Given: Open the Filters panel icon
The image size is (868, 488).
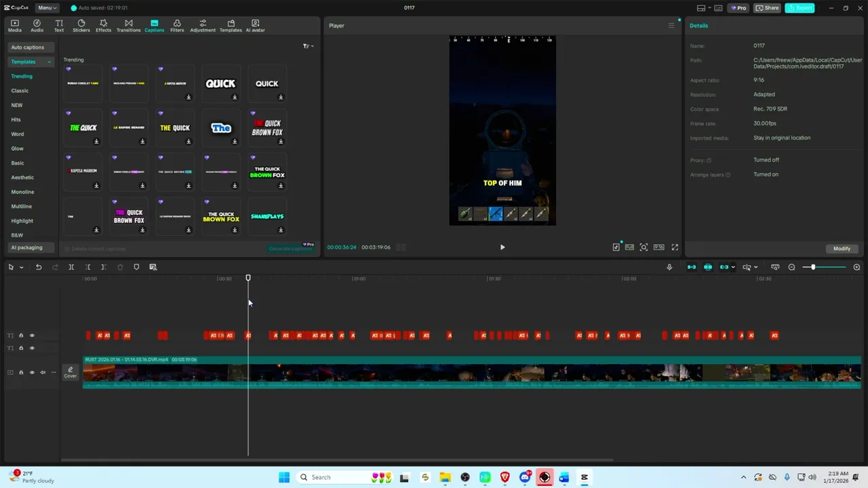Looking at the screenshot, I should 177,26.
